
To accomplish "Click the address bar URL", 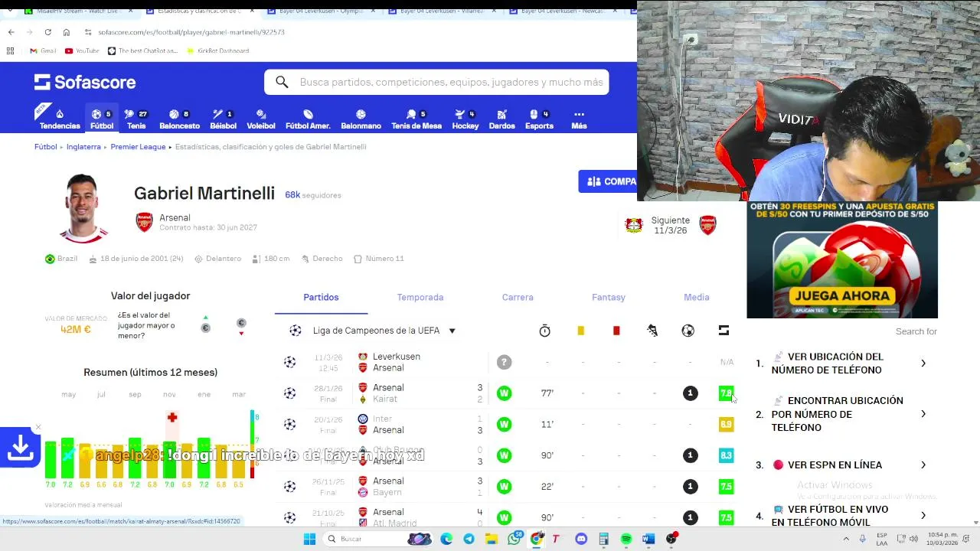I will (x=191, y=32).
